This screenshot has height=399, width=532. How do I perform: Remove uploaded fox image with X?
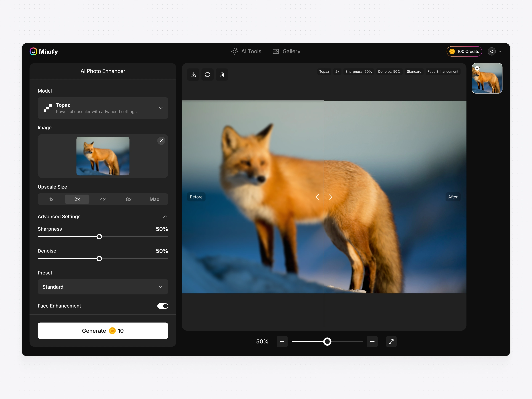(161, 141)
